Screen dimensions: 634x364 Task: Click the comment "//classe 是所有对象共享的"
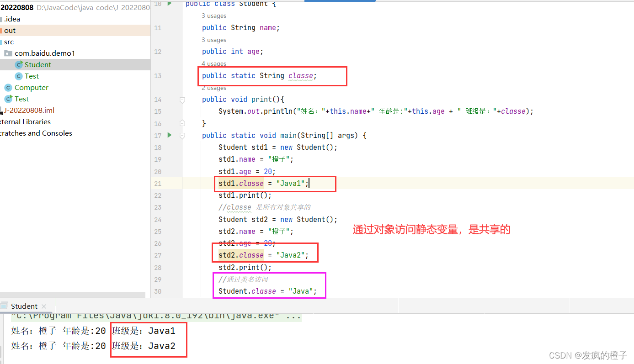pos(265,207)
